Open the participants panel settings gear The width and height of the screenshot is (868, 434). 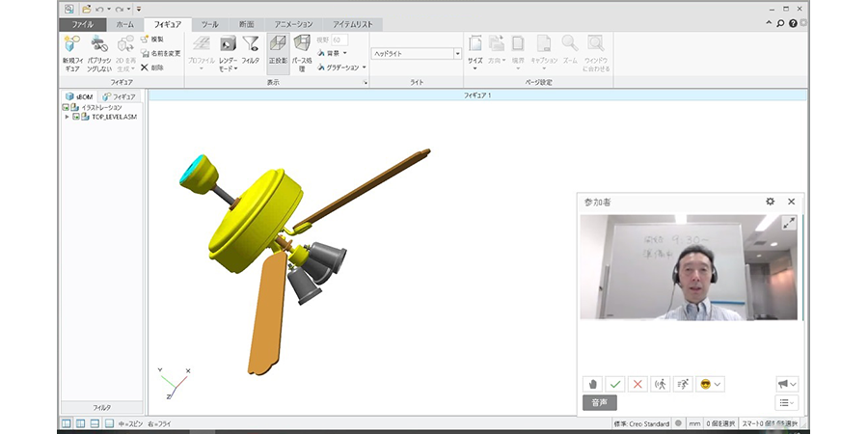pos(770,202)
